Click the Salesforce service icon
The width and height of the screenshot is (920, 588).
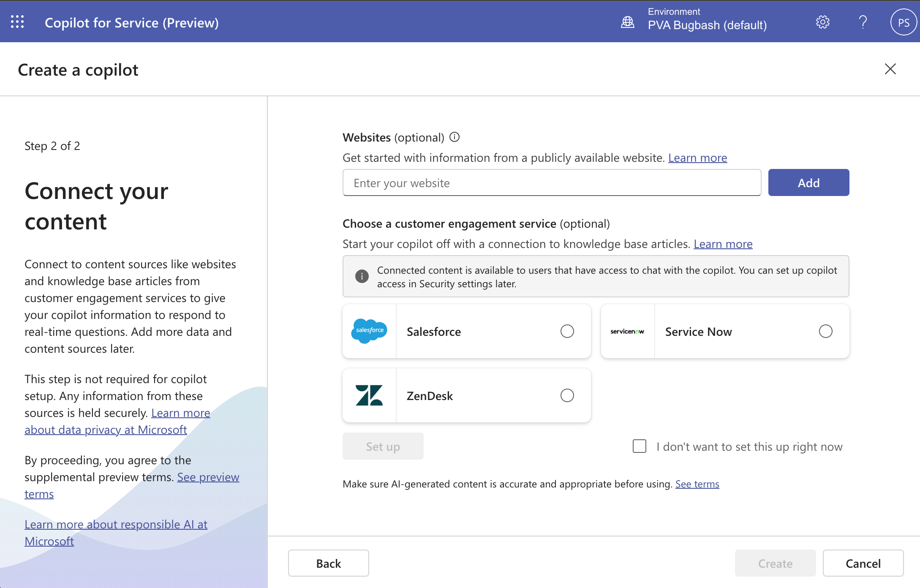(x=370, y=331)
